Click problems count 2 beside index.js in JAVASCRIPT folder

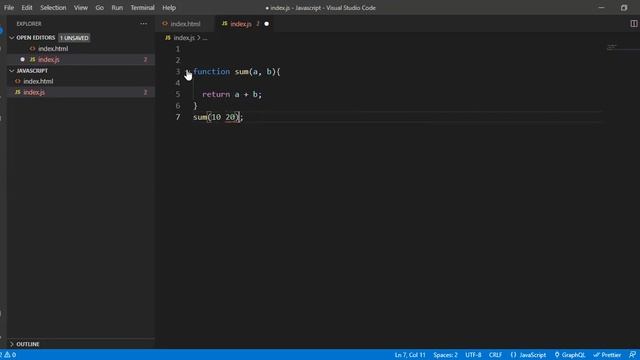point(145,92)
